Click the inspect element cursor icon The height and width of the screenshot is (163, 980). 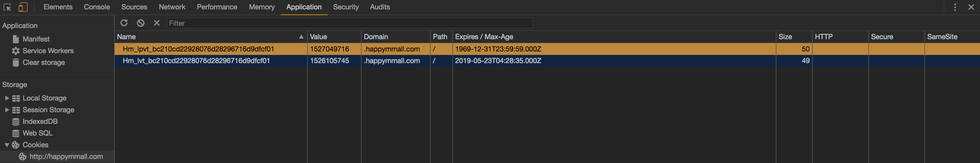tap(7, 7)
